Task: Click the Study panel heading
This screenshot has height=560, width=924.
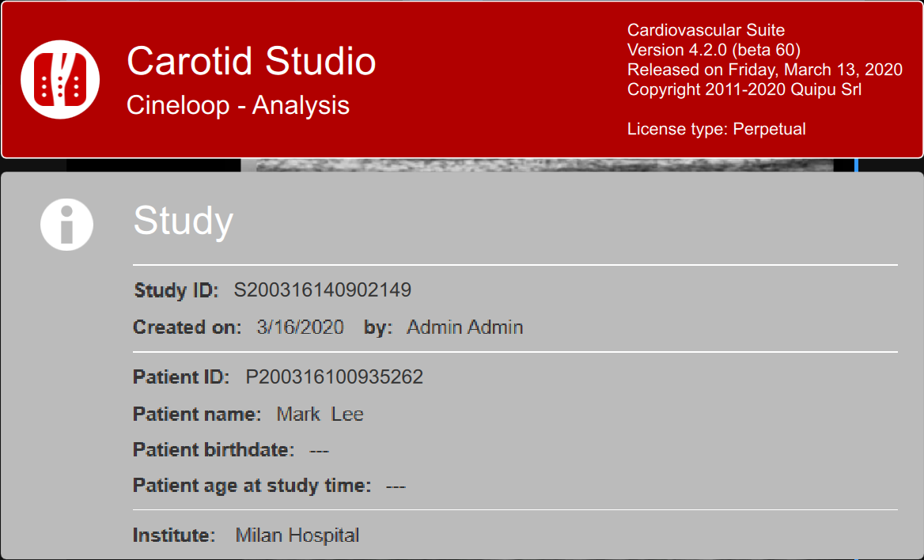Action: [x=183, y=221]
